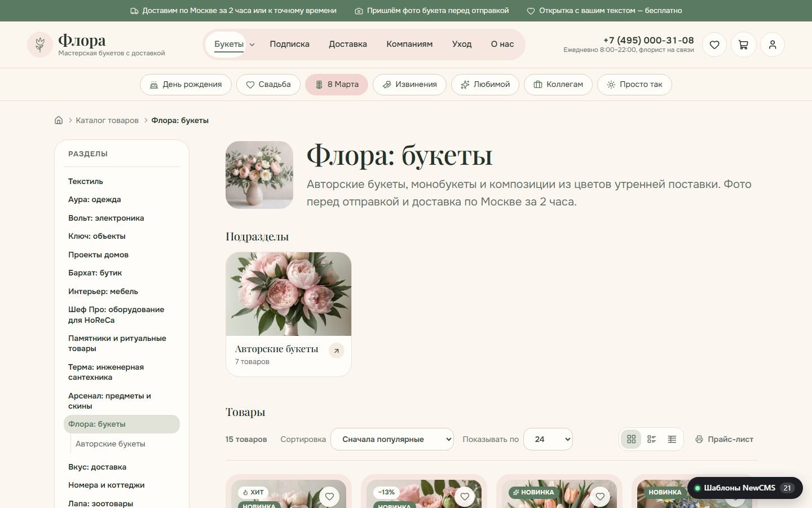
Task: Open the Показывать по dropdown
Action: tap(548, 439)
